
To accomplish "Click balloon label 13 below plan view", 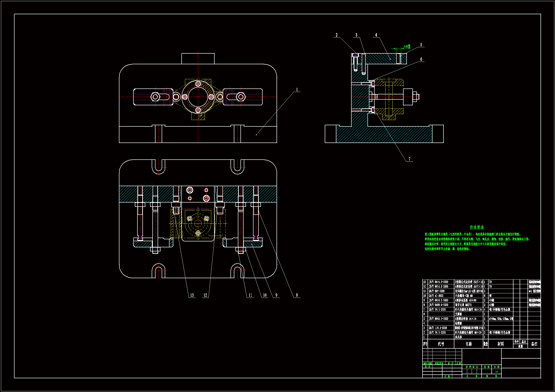I will [x=192, y=295].
